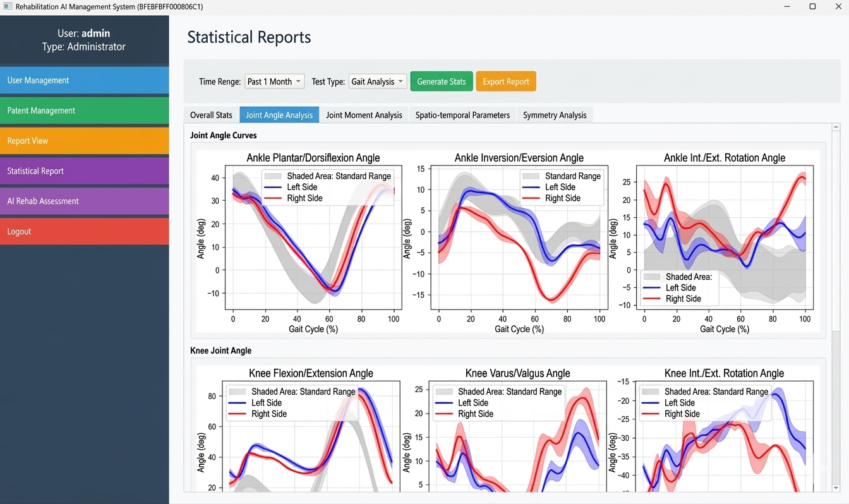Click the green Generate Stats button
This screenshot has width=849, height=504.
click(x=441, y=81)
